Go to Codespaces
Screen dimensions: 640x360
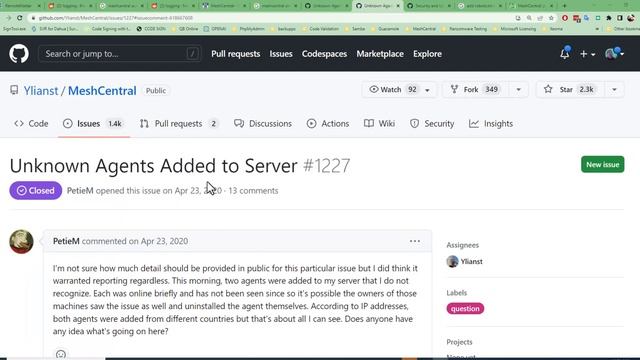[x=324, y=54]
